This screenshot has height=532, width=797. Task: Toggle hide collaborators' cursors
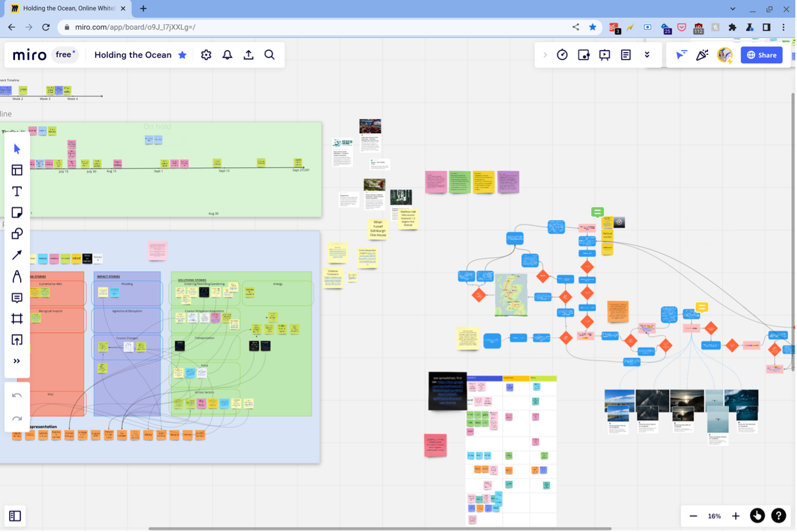682,55
